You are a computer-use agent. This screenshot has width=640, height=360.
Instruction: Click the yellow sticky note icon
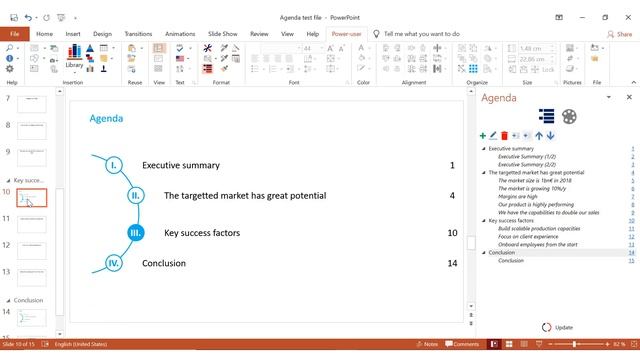click(104, 58)
